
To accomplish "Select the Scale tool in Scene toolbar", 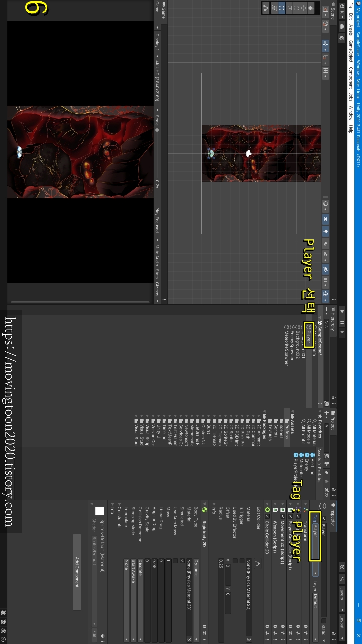I will [x=289, y=8].
